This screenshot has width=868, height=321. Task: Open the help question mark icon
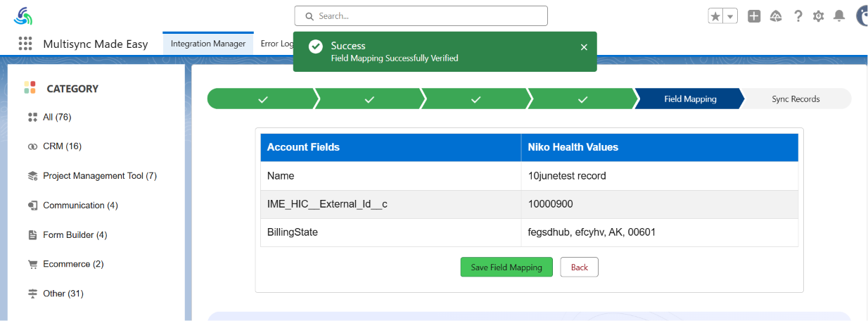click(x=798, y=16)
